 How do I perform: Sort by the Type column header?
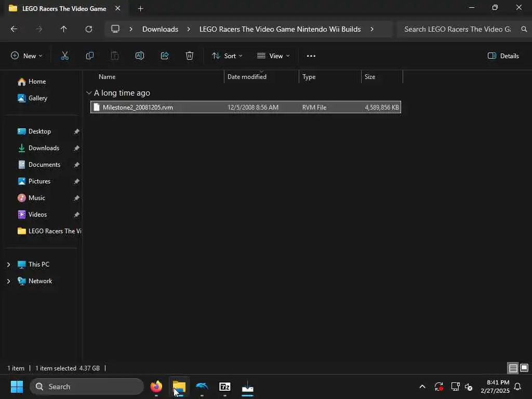[x=309, y=77]
